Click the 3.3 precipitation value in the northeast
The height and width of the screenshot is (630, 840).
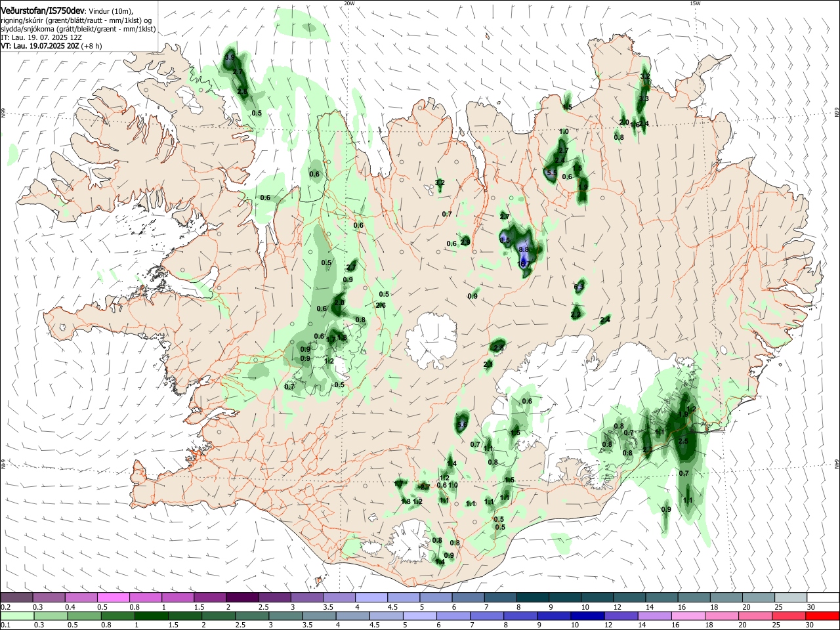644,98
